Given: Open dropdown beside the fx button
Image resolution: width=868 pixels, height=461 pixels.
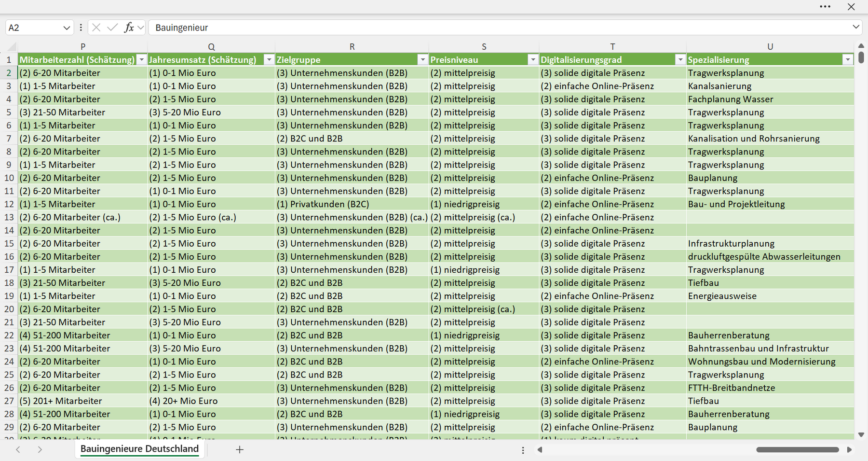Looking at the screenshot, I should click(141, 28).
